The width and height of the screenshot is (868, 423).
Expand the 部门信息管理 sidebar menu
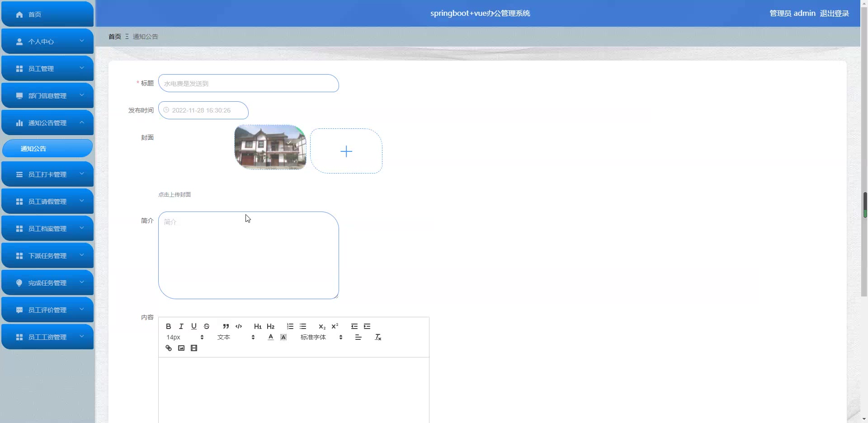coord(47,95)
